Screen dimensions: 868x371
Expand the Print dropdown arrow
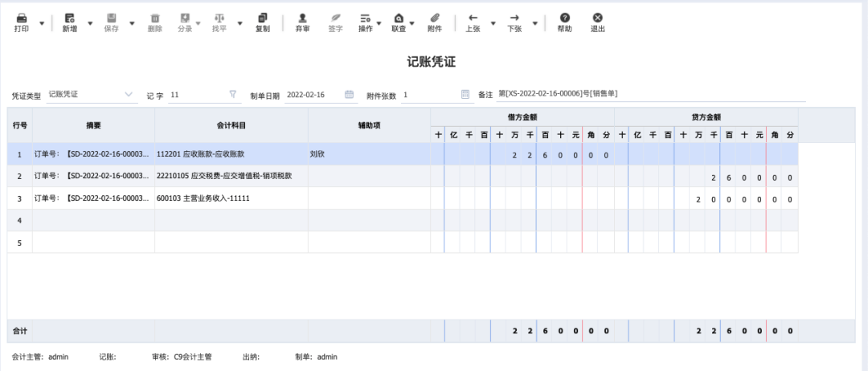click(x=42, y=23)
